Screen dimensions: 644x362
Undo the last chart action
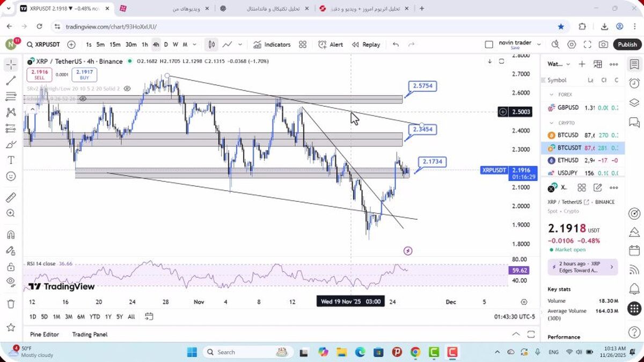pos(396,45)
